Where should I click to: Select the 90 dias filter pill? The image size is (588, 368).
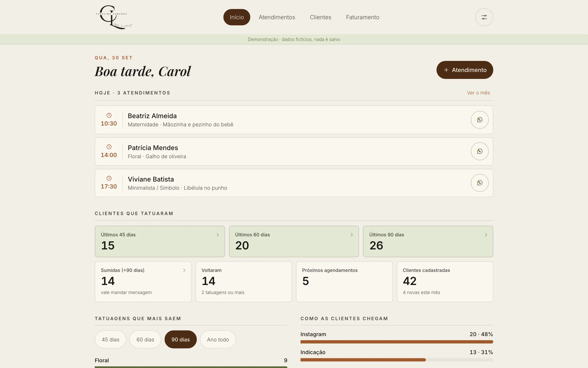(x=180, y=340)
